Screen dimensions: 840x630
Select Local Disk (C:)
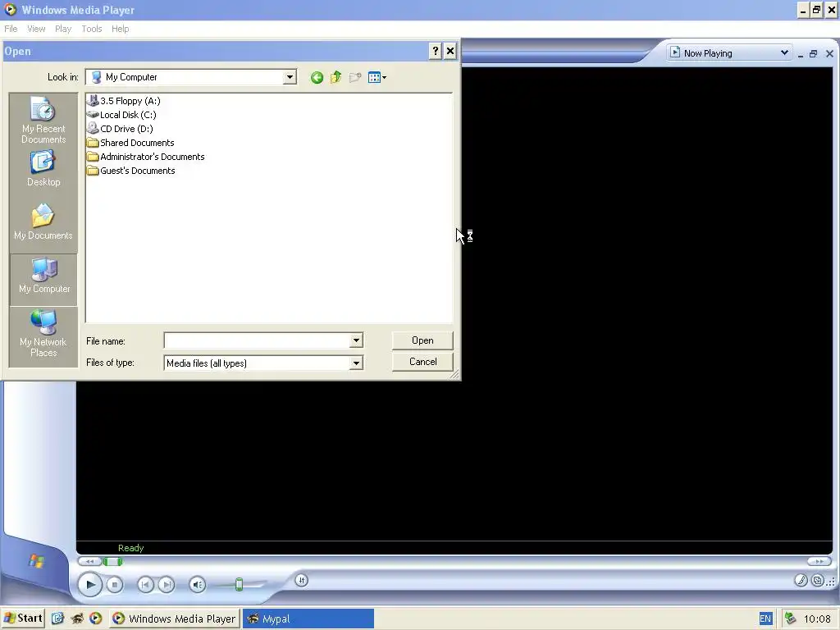tap(121, 115)
